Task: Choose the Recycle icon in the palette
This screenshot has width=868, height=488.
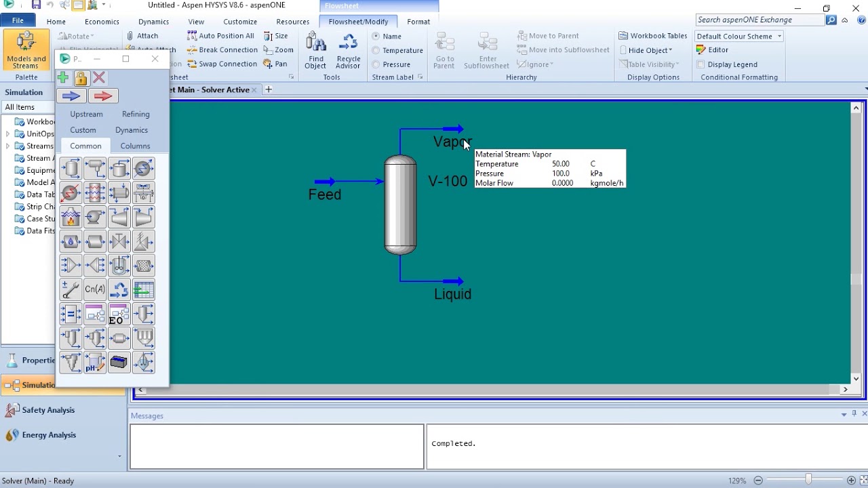Action: click(x=119, y=290)
